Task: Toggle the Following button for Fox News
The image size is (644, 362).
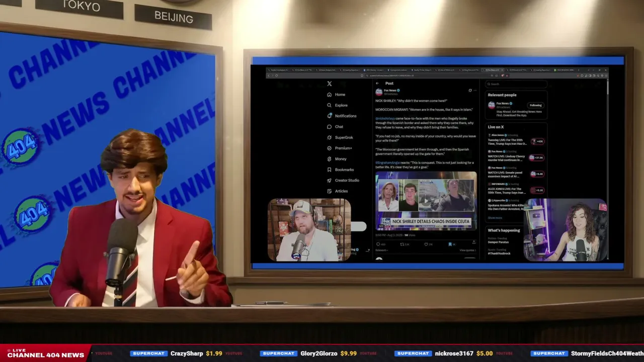Action: point(535,105)
